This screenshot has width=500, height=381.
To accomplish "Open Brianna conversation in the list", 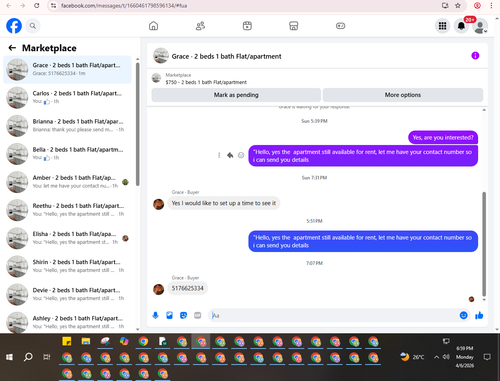I will click(67, 126).
